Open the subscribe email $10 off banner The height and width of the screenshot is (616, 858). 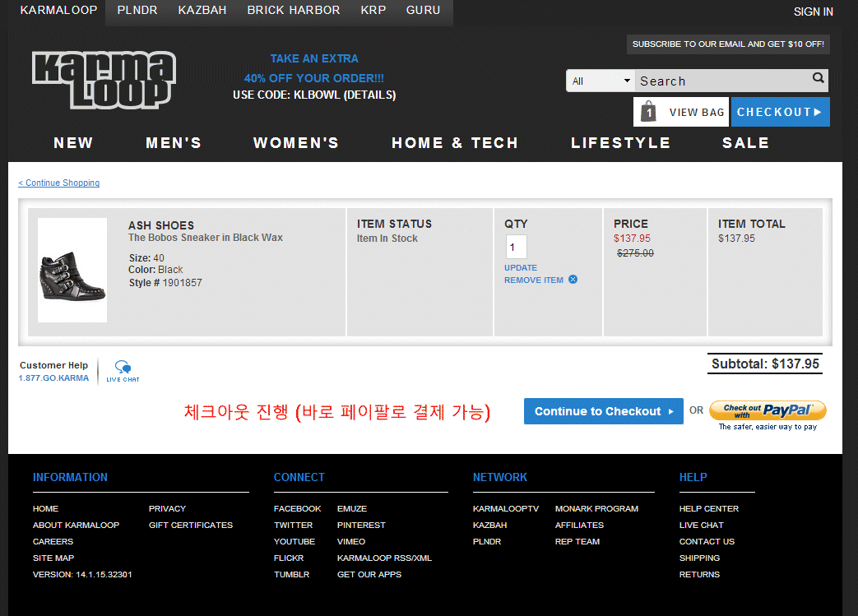pos(727,44)
